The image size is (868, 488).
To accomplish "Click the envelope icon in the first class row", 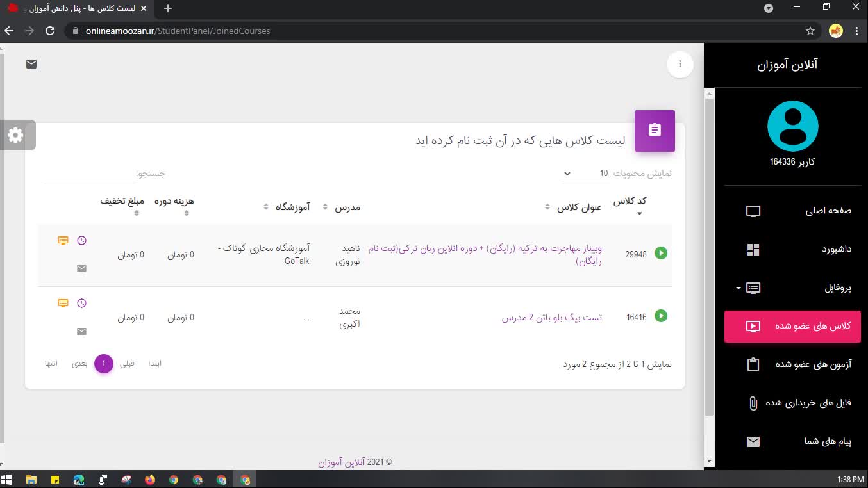I will click(x=81, y=269).
